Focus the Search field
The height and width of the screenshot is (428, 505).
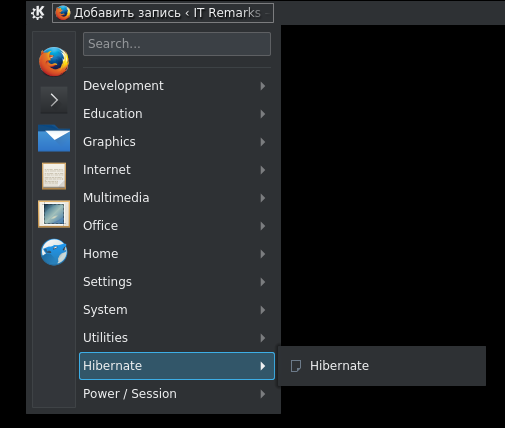[x=177, y=44]
